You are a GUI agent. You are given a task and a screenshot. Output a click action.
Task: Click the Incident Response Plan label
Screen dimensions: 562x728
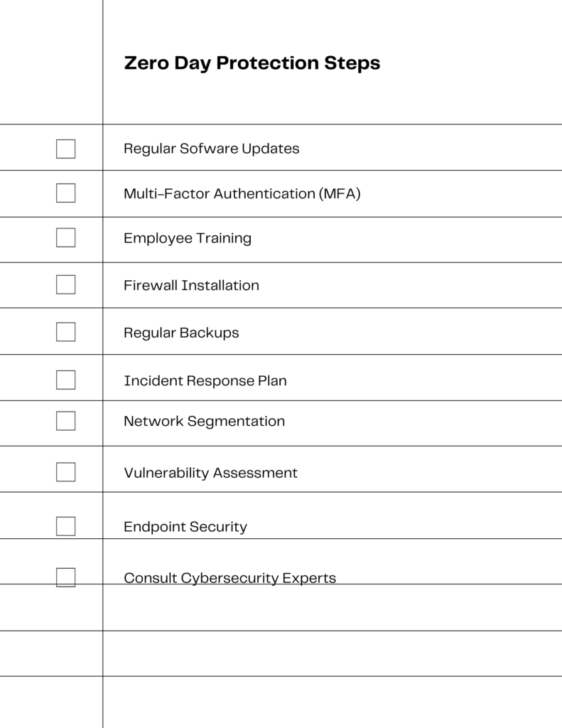click(205, 381)
